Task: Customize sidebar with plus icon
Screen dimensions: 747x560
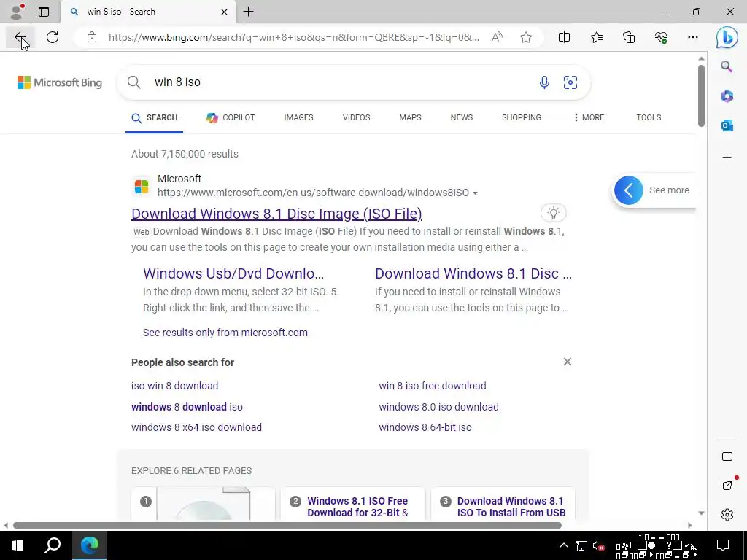Action: [727, 157]
